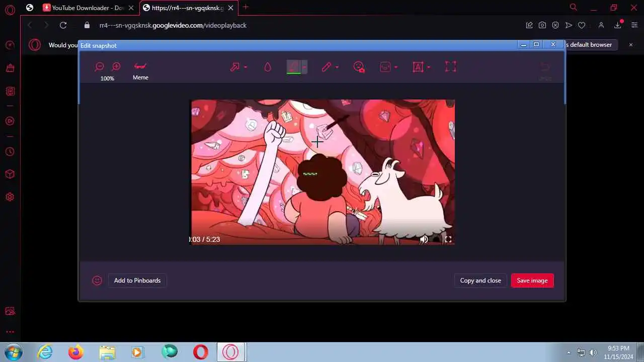Select the Text tool
Screen dimensions: 644x362
click(x=418, y=67)
